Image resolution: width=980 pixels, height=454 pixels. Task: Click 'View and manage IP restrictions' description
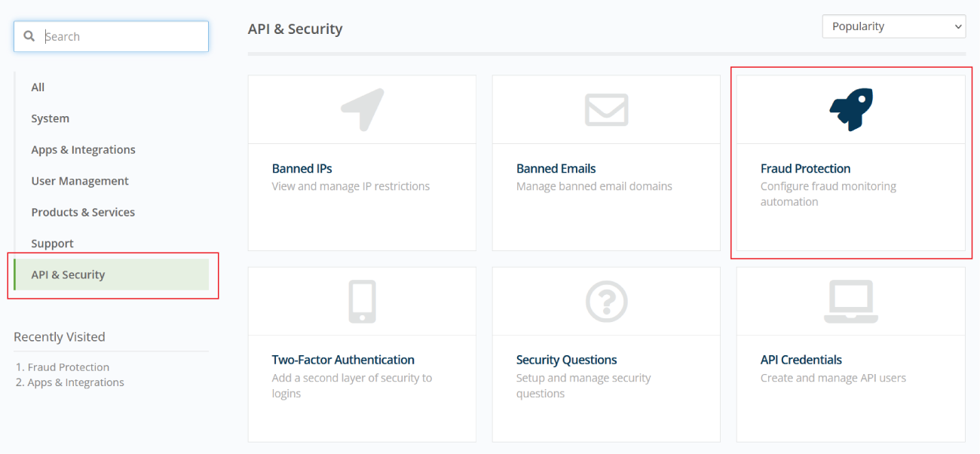coord(351,186)
